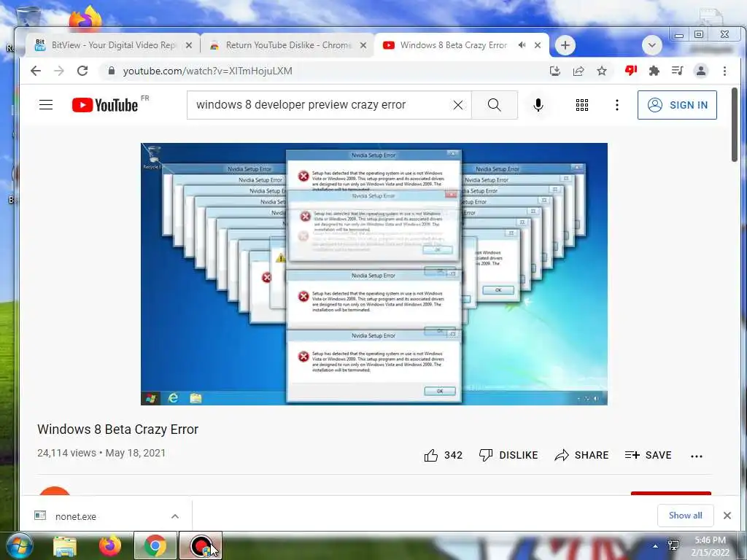
Task: Open Windows Explorer from the taskbar
Action: coord(65,546)
